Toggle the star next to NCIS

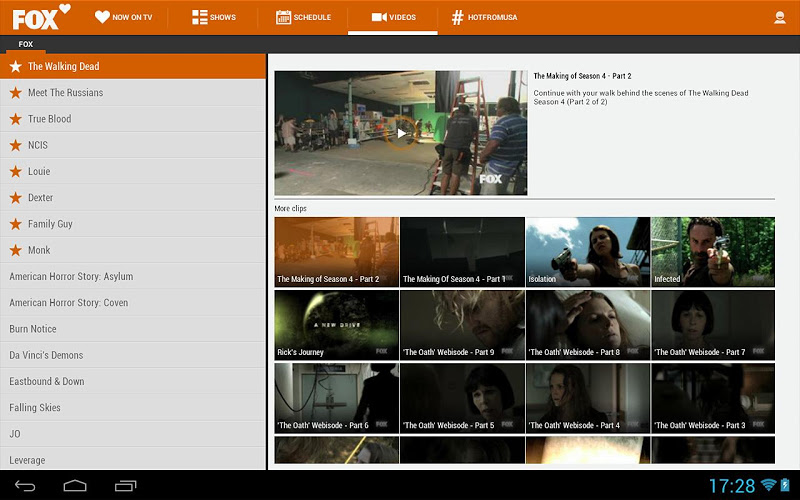(15, 145)
